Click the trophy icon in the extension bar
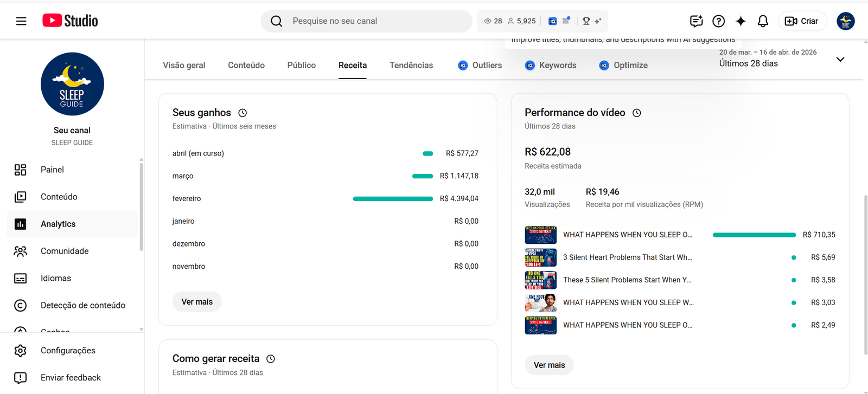868x394 pixels. [x=586, y=21]
